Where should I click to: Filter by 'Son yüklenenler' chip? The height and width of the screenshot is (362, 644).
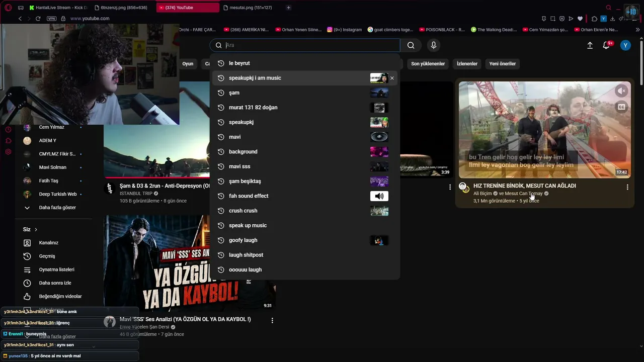tap(428, 64)
